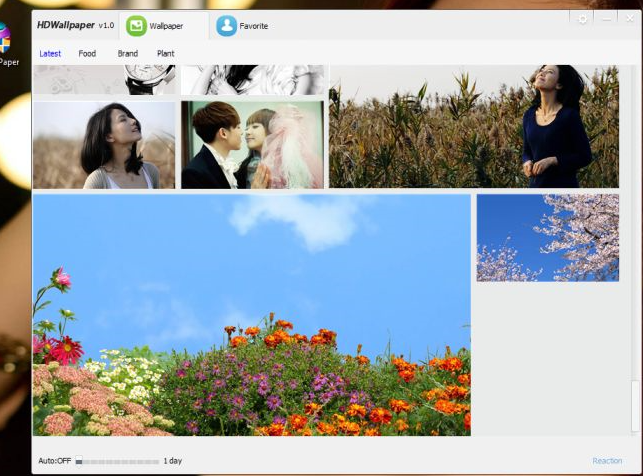The height and width of the screenshot is (476, 643).
Task: Close the HDWallpaper window
Action: click(x=629, y=19)
